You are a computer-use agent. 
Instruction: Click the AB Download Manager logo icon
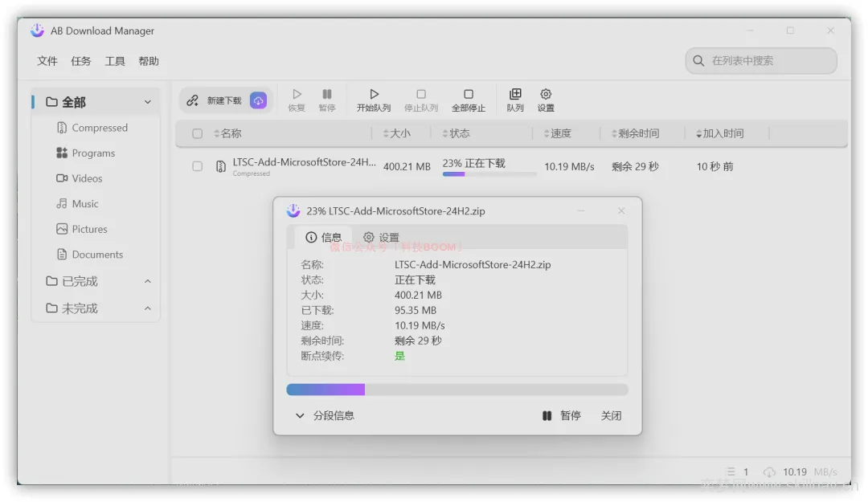(37, 31)
